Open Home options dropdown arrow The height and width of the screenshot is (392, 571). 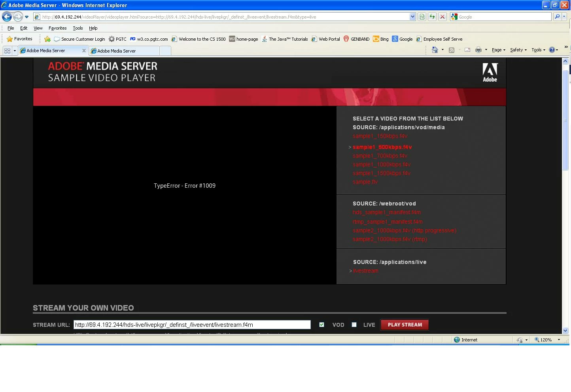click(442, 50)
